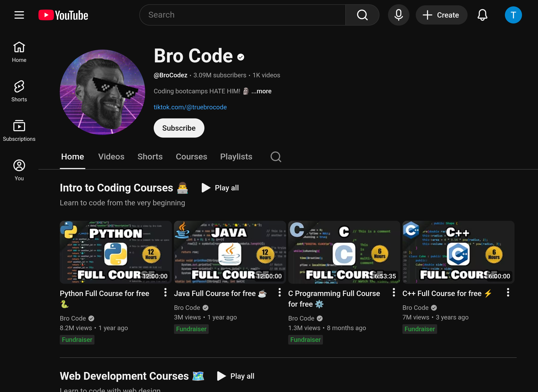Open Subscriptions from the sidebar
Image resolution: width=538 pixels, height=392 pixels.
tap(19, 130)
